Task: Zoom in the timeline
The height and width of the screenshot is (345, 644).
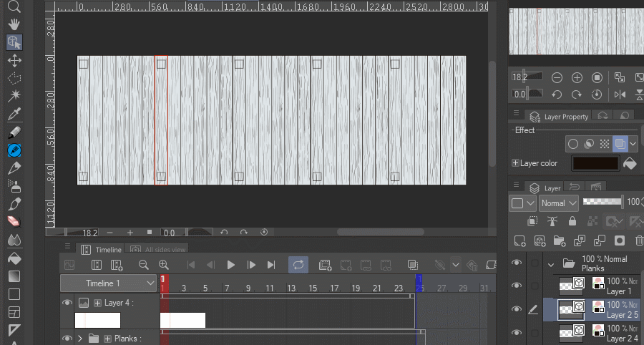Action: 163,265
